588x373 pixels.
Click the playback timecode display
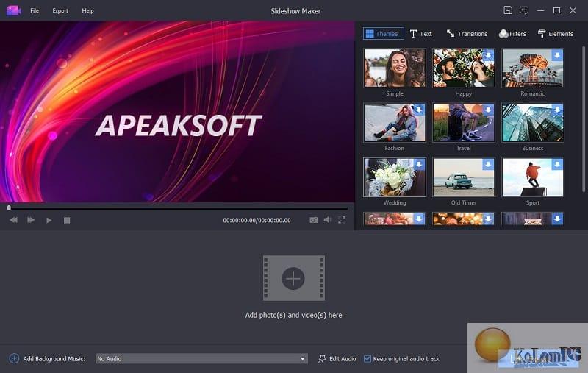257,220
